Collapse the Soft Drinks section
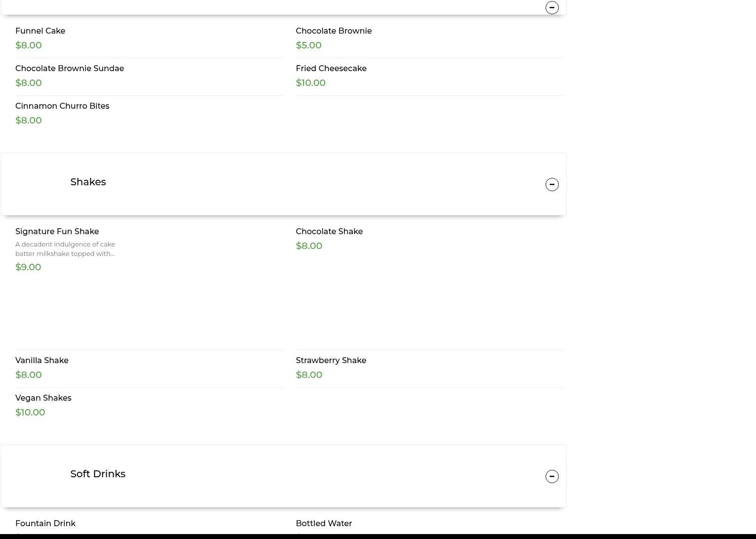Image resolution: width=756 pixels, height=539 pixels. tap(552, 476)
